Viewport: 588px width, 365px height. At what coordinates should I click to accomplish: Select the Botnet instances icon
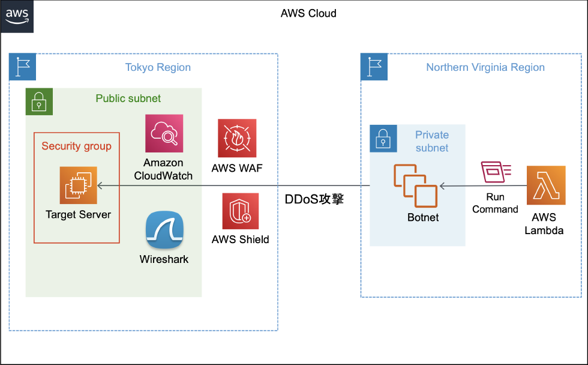[x=415, y=186]
